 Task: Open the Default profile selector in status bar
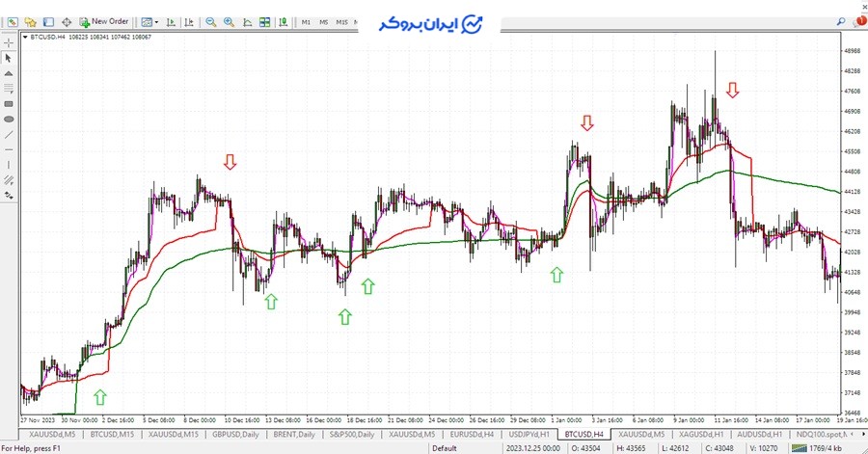445,448
